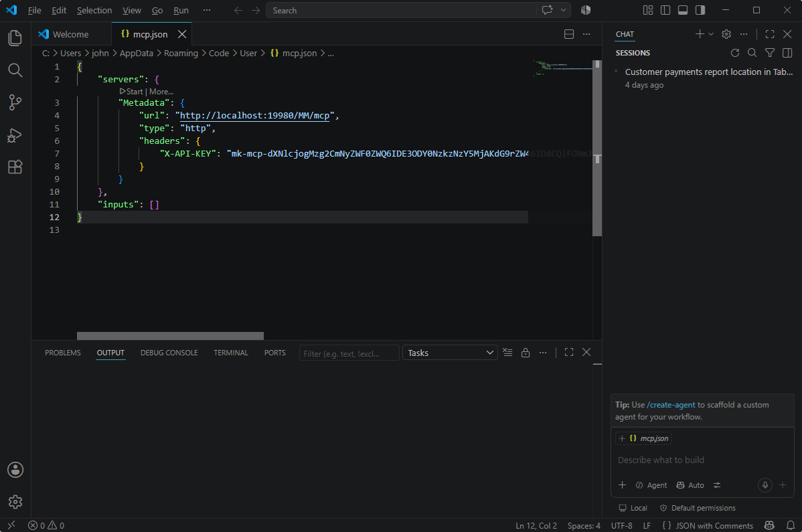The image size is (802, 532).
Task: Open the Agent mode picker
Action: (651, 485)
